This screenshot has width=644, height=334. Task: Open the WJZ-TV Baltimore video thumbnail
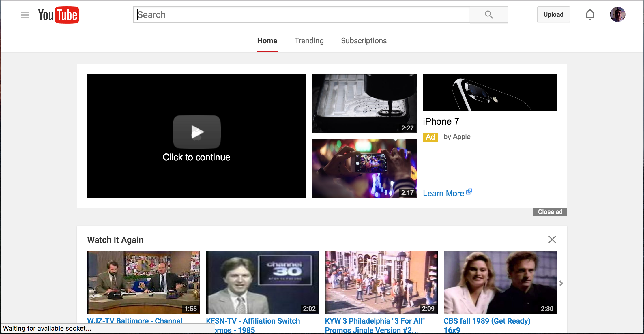(144, 283)
